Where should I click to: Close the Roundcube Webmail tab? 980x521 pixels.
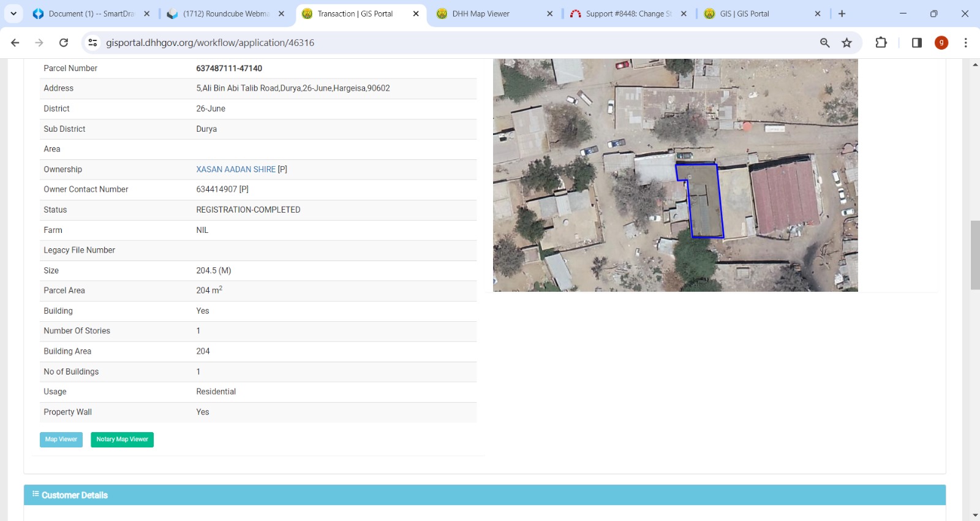tap(281, 13)
